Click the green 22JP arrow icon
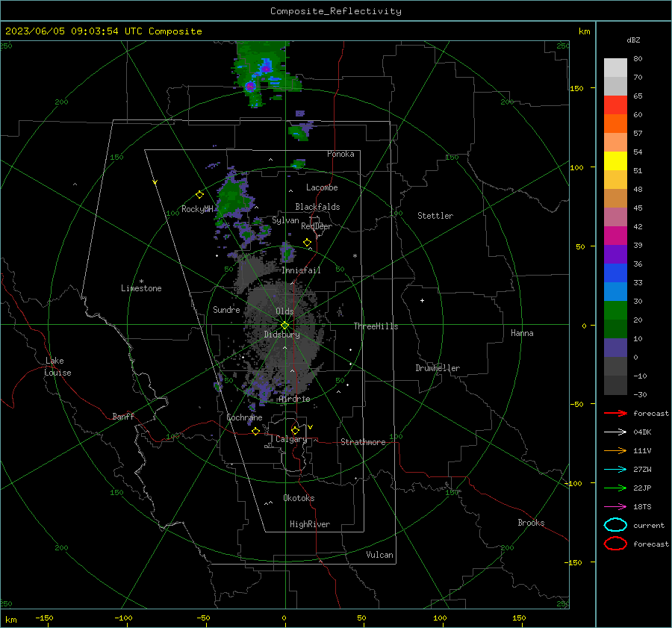The width and height of the screenshot is (672, 628). pos(615,488)
